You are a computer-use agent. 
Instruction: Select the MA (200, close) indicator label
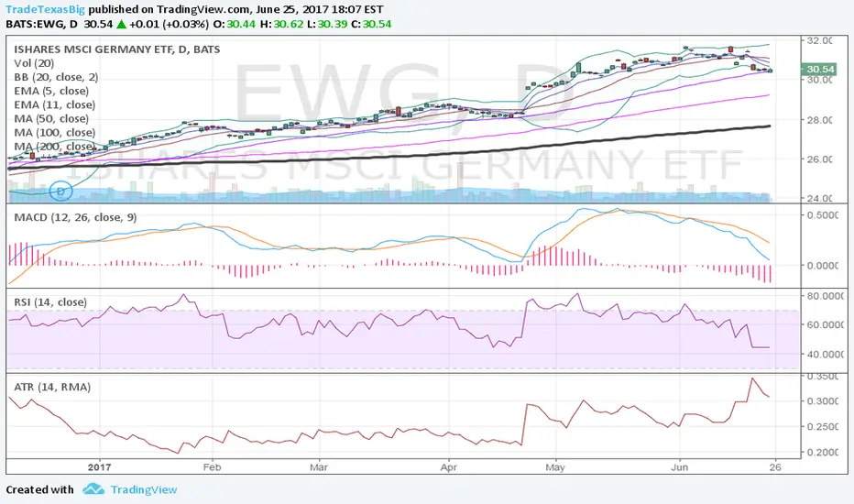click(54, 147)
